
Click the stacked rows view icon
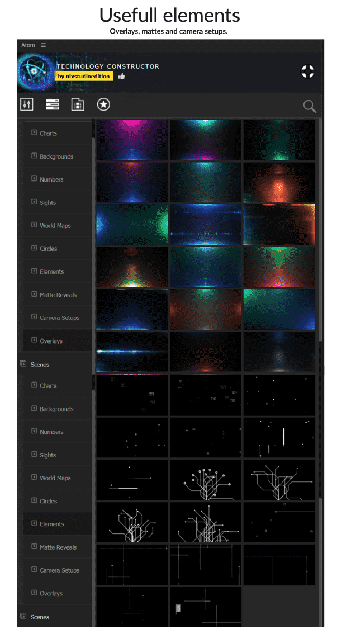pos(53,104)
